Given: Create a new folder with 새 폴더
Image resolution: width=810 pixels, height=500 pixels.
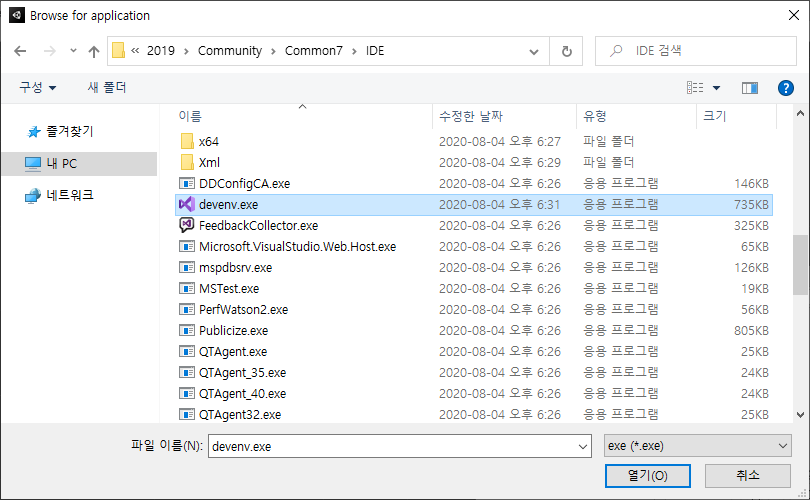Looking at the screenshot, I should point(107,87).
